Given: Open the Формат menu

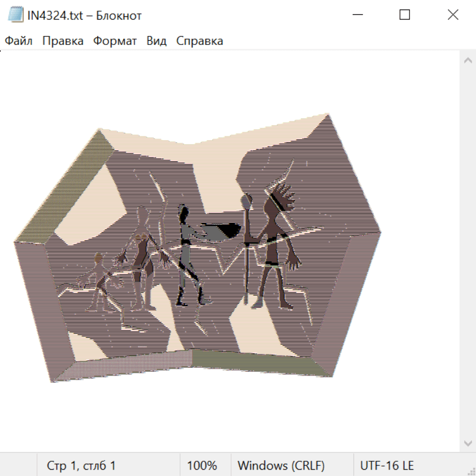Looking at the screenshot, I should [115, 41].
